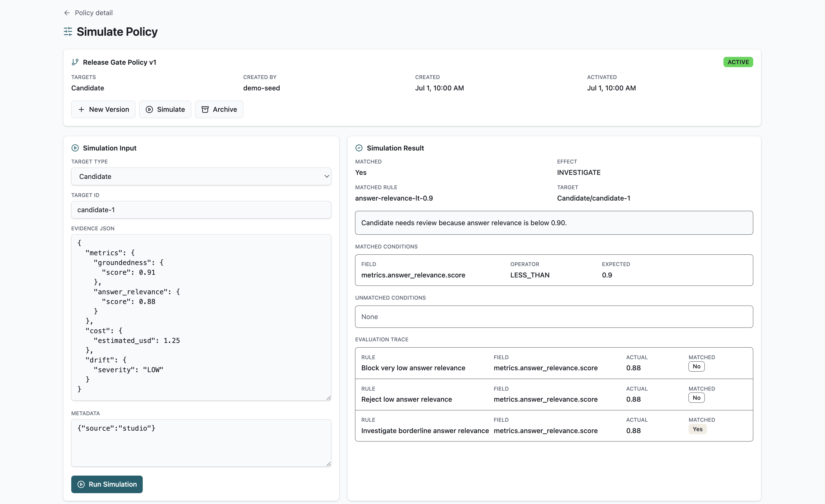Click inside the Metadata text area
The height and width of the screenshot is (504, 825).
[201, 443]
